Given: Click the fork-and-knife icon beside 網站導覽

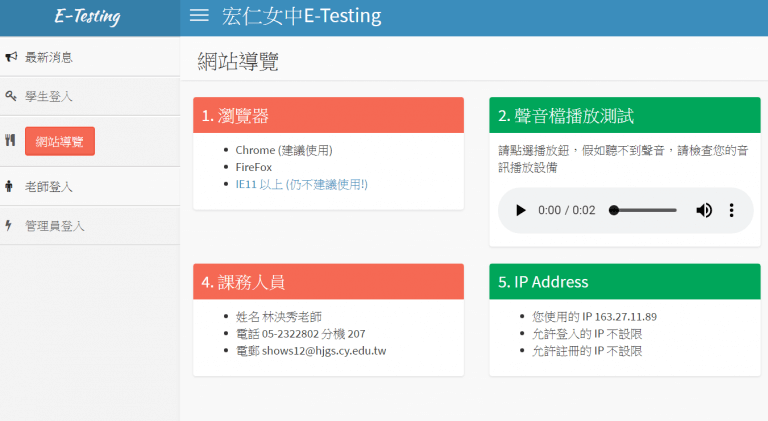Looking at the screenshot, I should pos(10,141).
